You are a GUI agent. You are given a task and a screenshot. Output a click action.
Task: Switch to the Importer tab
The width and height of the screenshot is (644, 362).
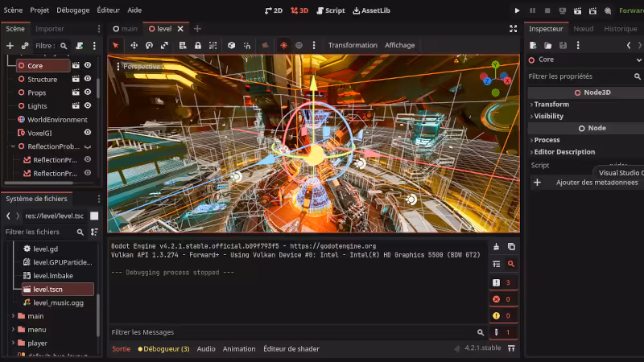point(50,29)
